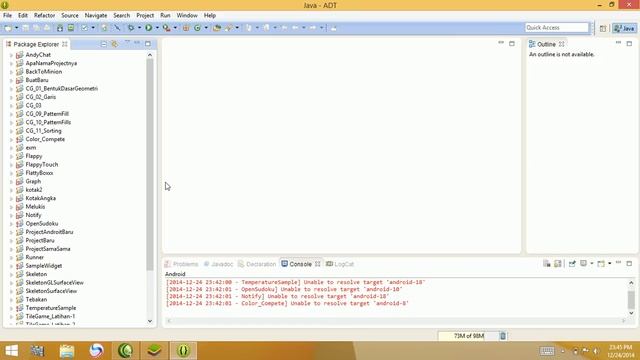This screenshot has height=360, width=640.
Task: Open the Run dropdown arrow
Action: pos(157,28)
